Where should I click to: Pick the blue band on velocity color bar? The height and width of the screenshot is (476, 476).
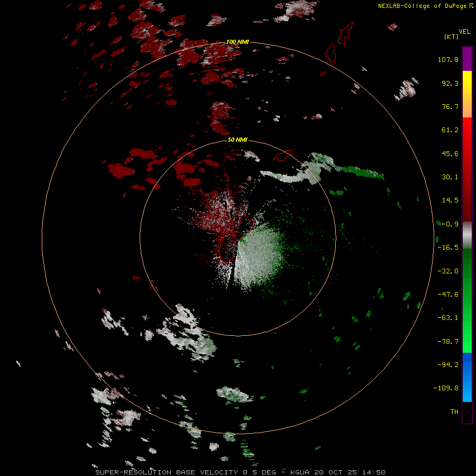pos(467,377)
